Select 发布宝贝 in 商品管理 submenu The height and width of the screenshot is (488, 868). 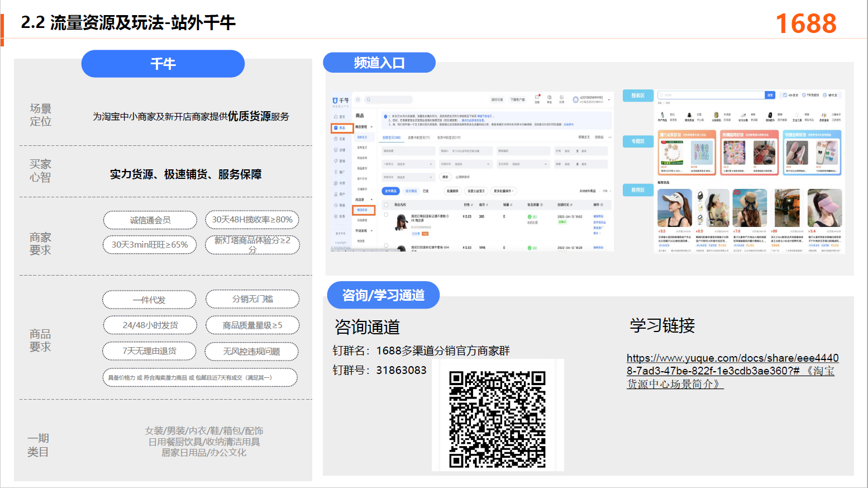coord(362,148)
